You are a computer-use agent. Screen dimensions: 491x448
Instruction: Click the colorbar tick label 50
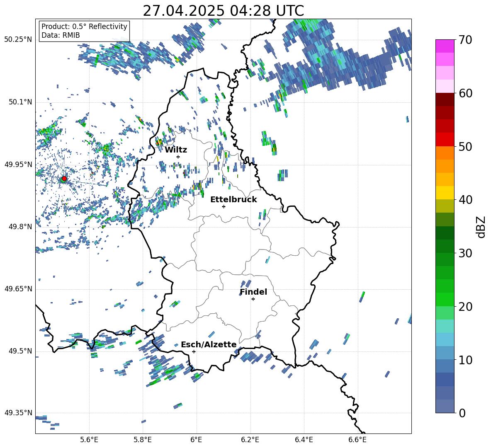[465, 146]
